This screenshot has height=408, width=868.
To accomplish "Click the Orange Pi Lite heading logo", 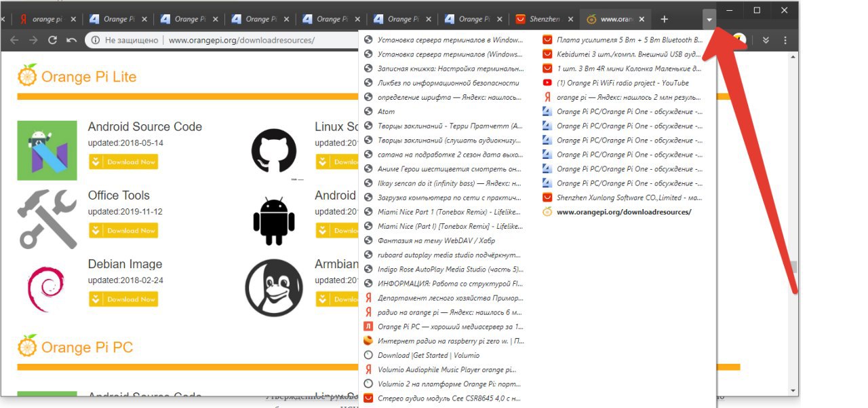I will 27,75.
